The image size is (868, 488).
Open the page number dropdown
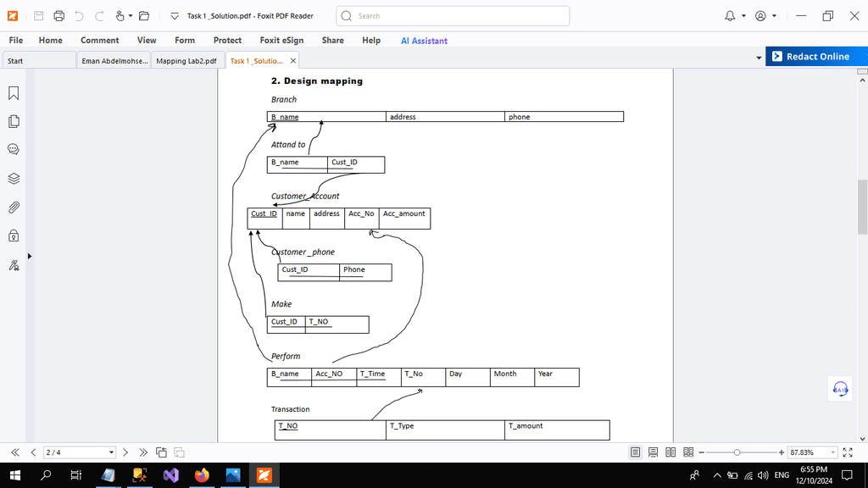click(111, 452)
